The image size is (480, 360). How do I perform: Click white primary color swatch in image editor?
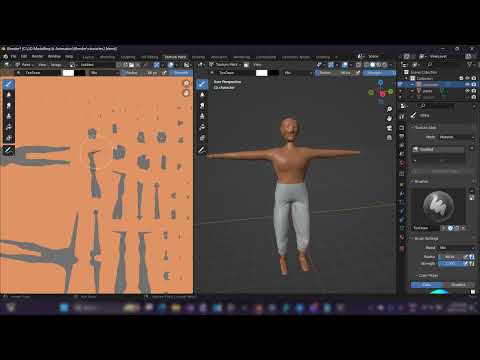68,73
